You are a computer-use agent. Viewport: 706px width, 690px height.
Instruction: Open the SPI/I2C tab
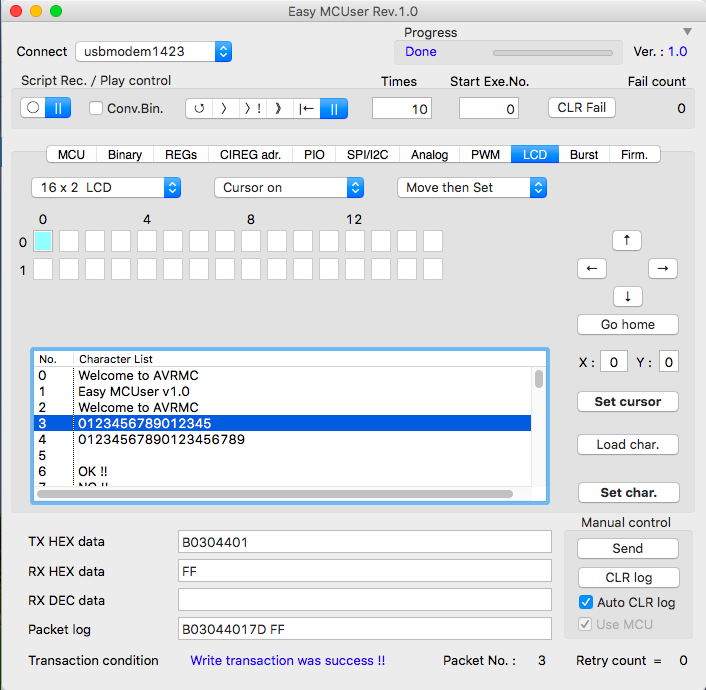point(367,154)
